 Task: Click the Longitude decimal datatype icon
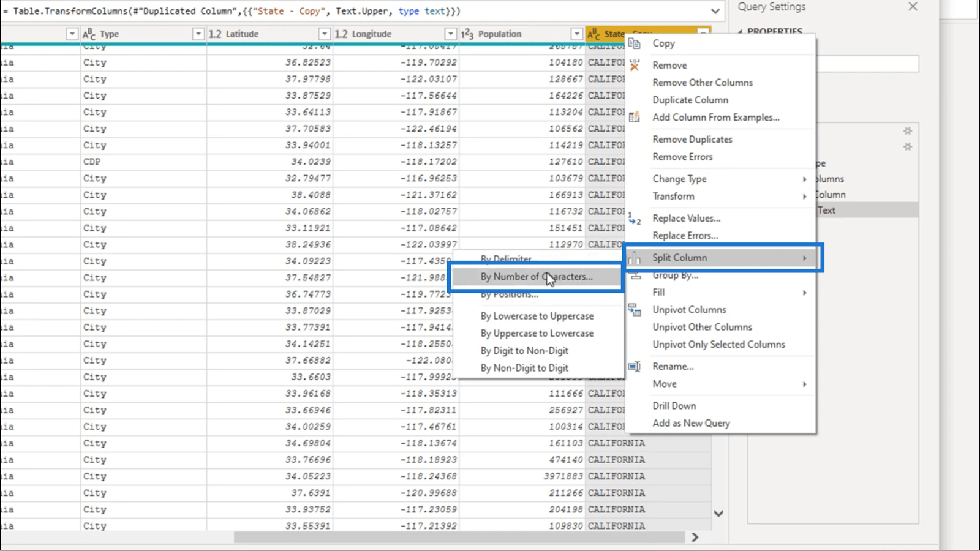click(x=341, y=34)
